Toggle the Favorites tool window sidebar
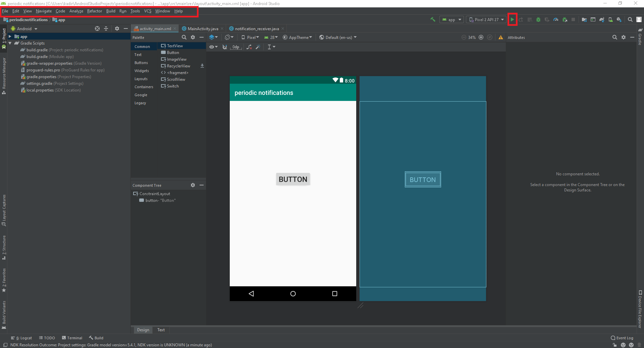The width and height of the screenshot is (644, 348). (4, 280)
